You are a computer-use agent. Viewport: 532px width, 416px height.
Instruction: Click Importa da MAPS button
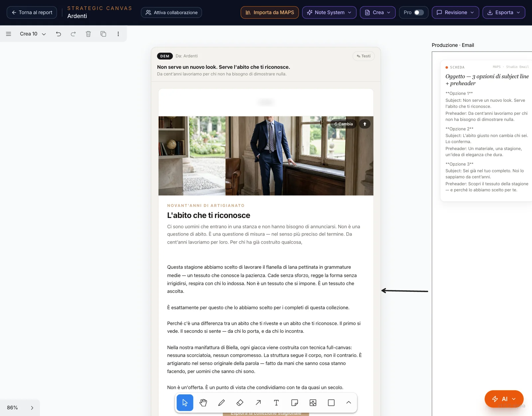tap(270, 12)
